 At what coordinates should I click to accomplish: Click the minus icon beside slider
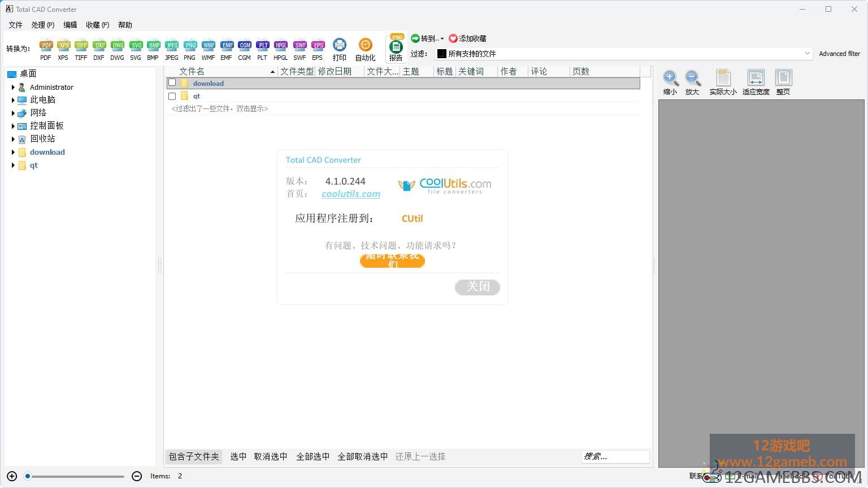[x=137, y=476]
